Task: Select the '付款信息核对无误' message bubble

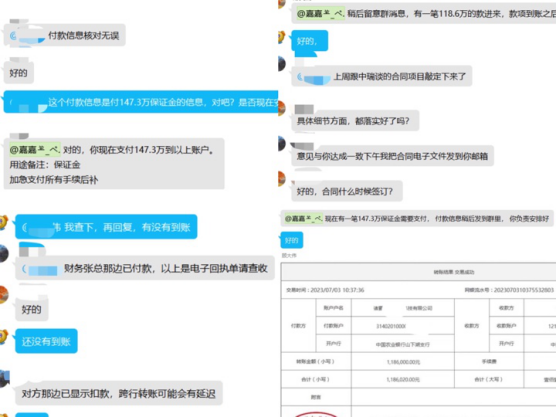Action: point(65,35)
